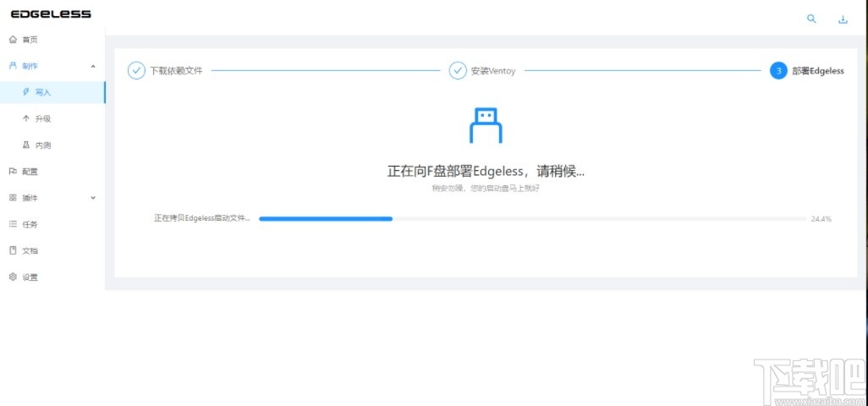Click the 下载依赖文件 step label
The image size is (868, 406).
[177, 71]
